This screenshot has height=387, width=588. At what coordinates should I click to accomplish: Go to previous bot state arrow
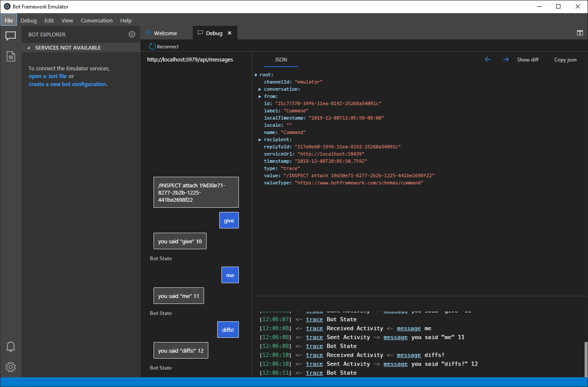pos(487,60)
